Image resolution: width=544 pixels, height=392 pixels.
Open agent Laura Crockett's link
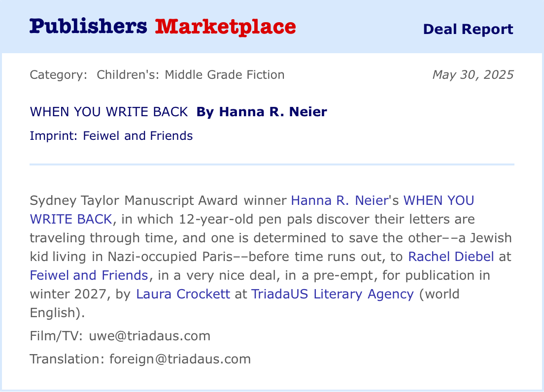click(183, 294)
